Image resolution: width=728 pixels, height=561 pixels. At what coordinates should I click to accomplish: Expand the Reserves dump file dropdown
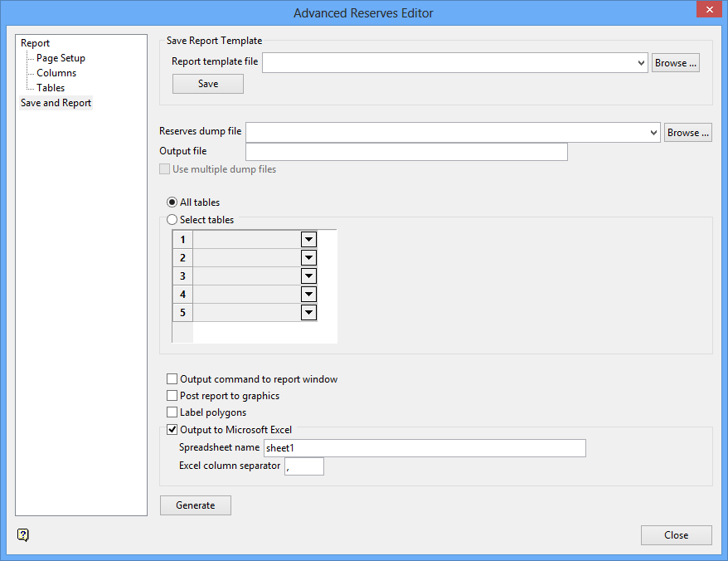(x=653, y=133)
